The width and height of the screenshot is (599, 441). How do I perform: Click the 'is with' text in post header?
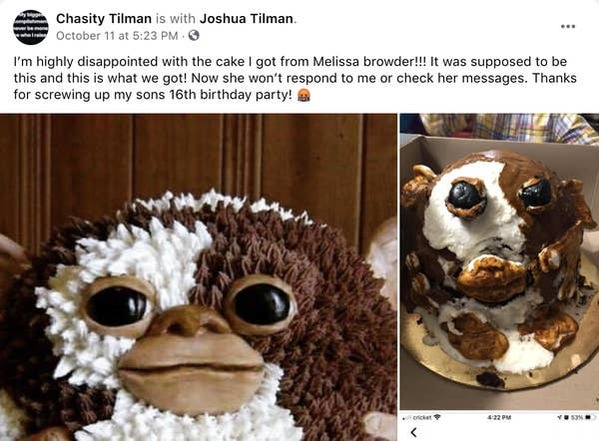tap(176, 18)
